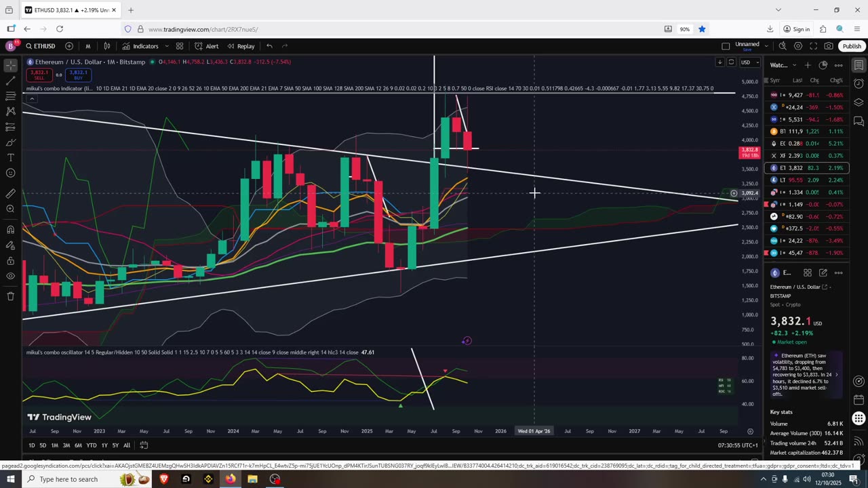Click the trash remove objects icon
Screen dimensions: 868x488
11,296
